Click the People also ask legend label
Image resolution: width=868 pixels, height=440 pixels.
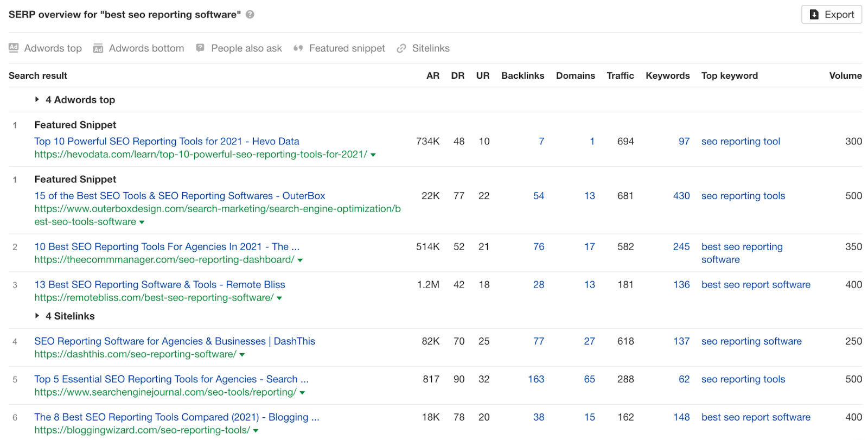coord(247,48)
